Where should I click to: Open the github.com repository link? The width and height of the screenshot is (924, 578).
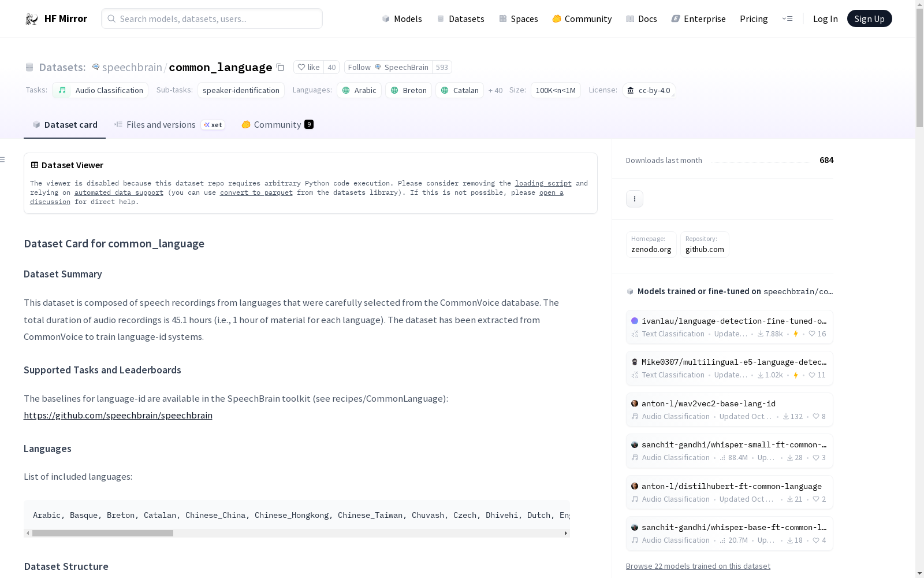[705, 244]
